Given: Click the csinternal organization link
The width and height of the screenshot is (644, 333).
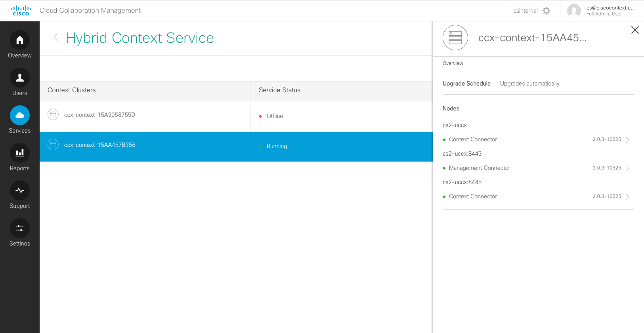Looking at the screenshot, I should (526, 11).
